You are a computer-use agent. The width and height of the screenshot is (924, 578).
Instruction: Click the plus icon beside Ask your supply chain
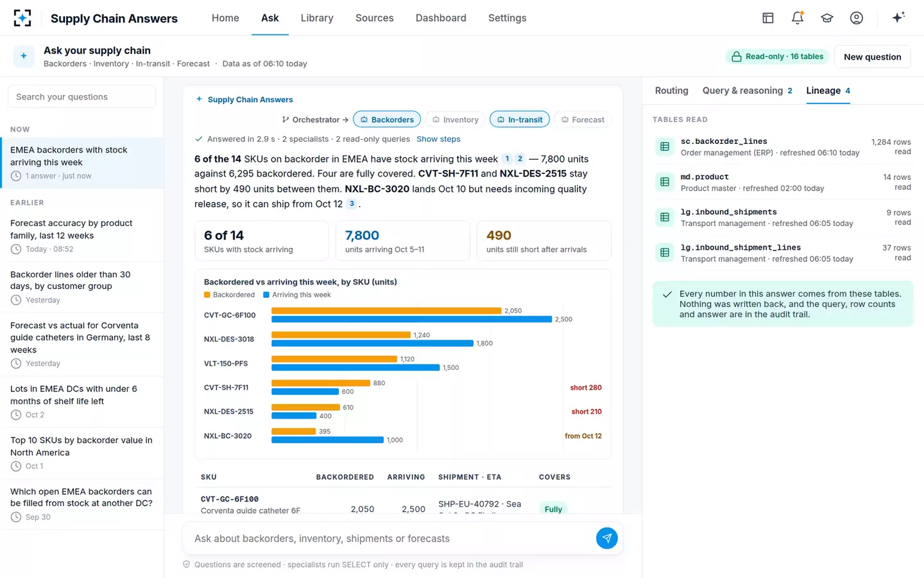click(x=24, y=57)
